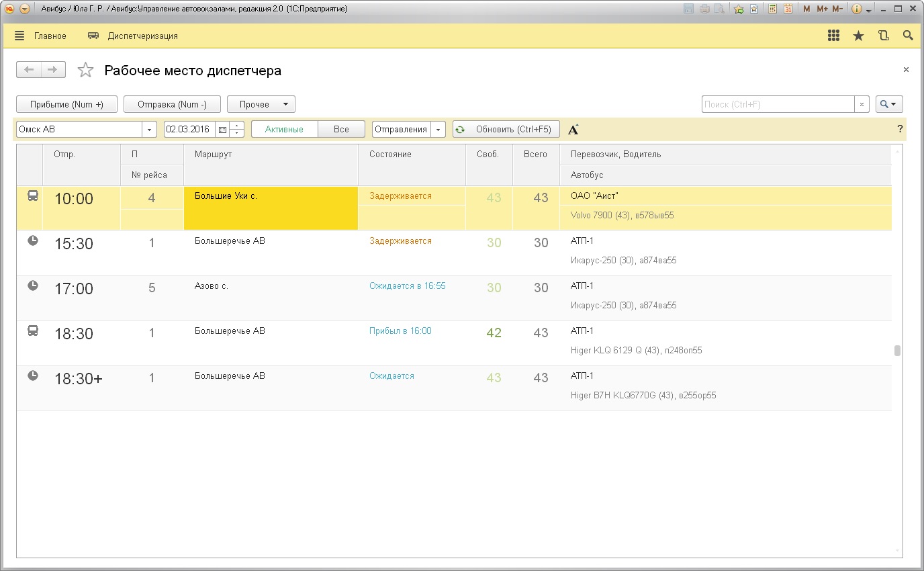924x571 pixels.
Task: Open the calculator from title bar
Action: click(773, 9)
